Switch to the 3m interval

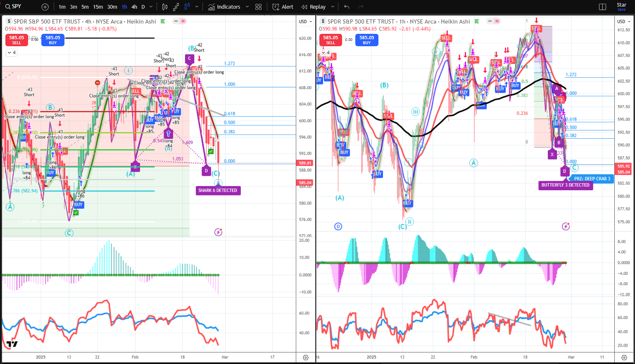[x=74, y=7]
